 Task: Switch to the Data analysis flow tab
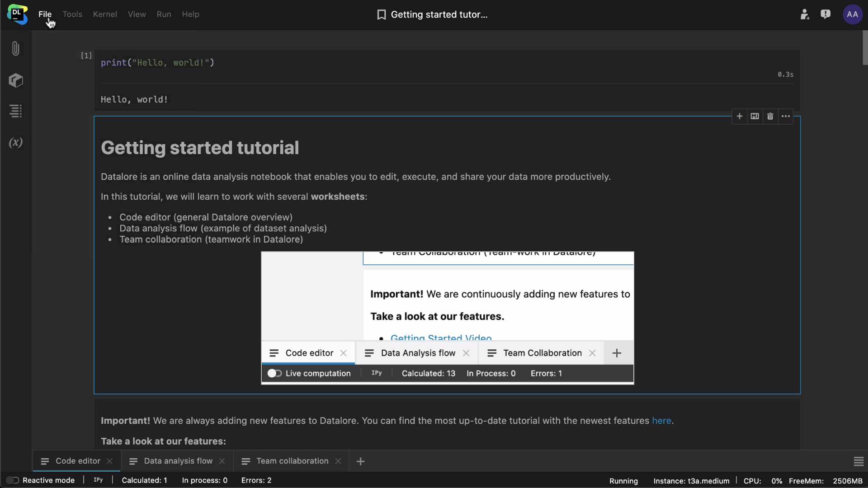pos(178,460)
